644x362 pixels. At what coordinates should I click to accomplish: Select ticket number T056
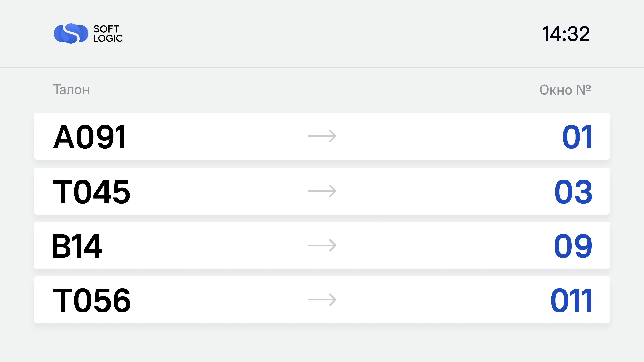coord(92,300)
